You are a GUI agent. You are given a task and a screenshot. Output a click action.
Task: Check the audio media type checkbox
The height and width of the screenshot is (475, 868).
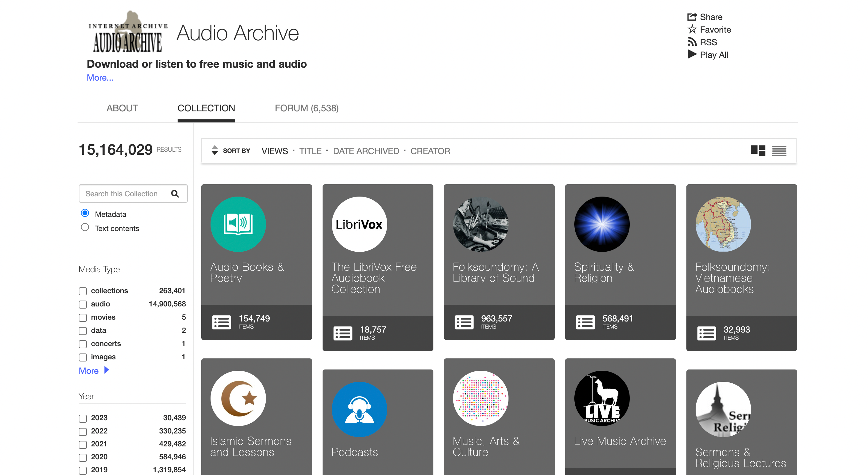[83, 304]
